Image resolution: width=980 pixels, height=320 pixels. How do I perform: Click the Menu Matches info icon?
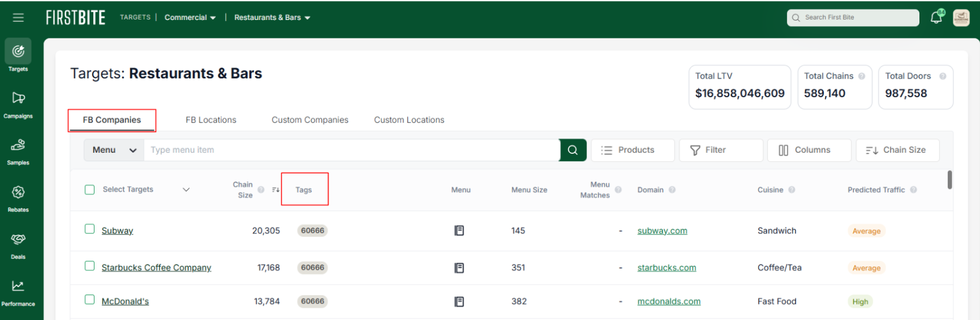(618, 189)
